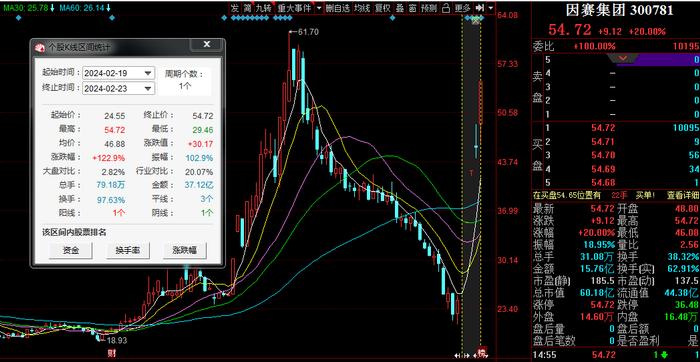Click 查看详细 link in order panel

(x=683, y=196)
